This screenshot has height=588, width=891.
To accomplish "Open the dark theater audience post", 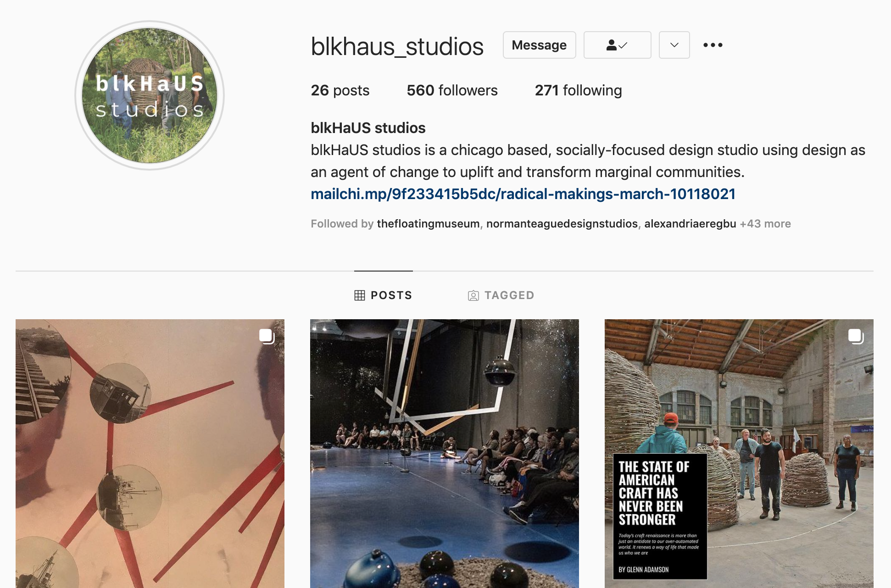I will [x=445, y=454].
